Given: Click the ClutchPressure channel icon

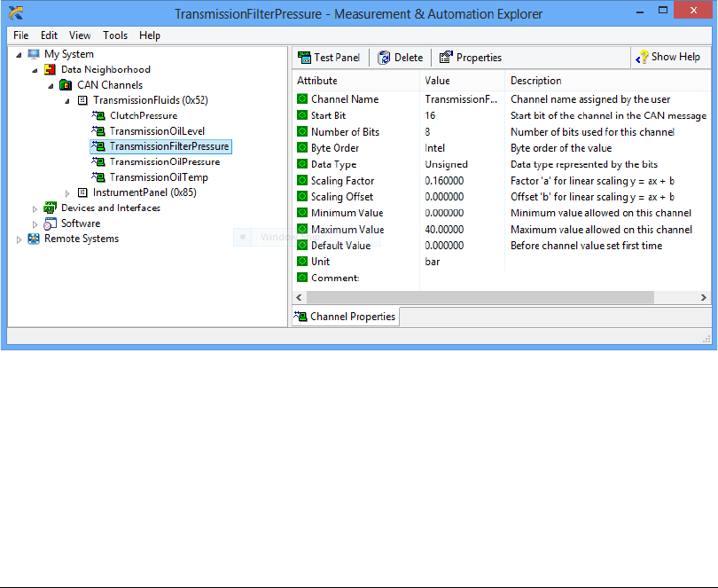Looking at the screenshot, I should 98,115.
